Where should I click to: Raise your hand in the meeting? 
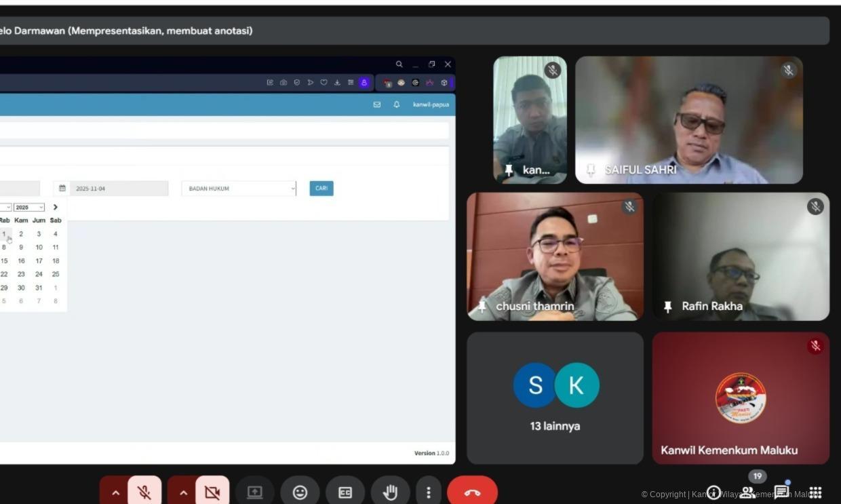tap(390, 492)
